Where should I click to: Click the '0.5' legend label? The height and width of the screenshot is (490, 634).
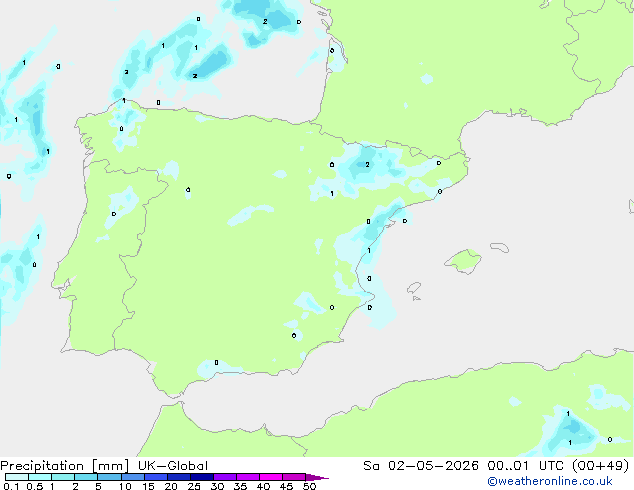tap(35, 486)
